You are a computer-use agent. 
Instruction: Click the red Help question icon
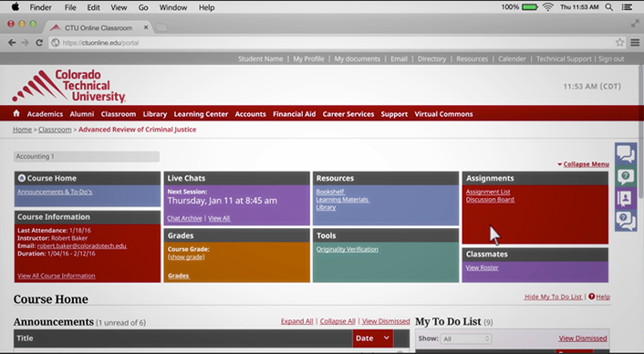tap(591, 297)
